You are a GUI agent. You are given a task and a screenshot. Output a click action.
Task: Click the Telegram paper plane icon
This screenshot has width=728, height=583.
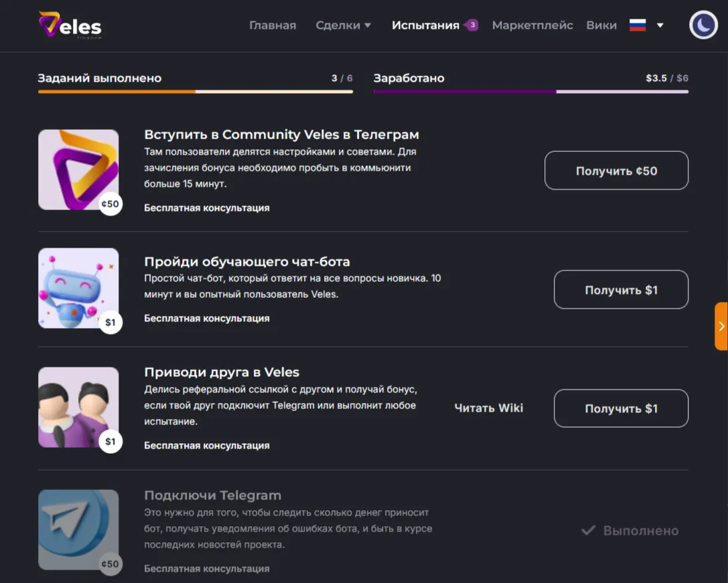78,529
